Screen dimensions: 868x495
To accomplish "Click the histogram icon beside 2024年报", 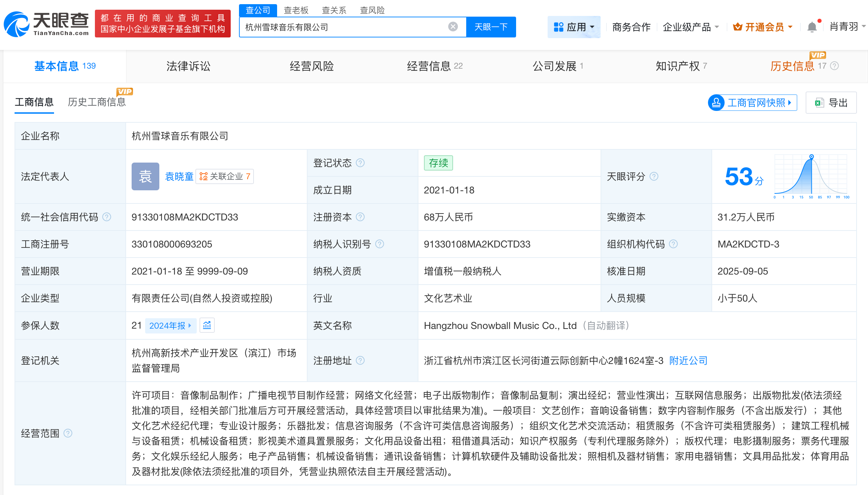I will [x=207, y=325].
